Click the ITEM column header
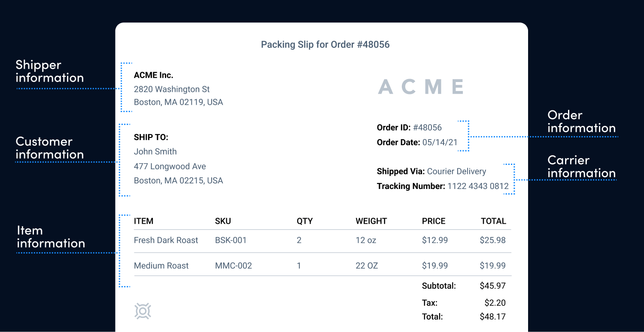 [x=143, y=221]
